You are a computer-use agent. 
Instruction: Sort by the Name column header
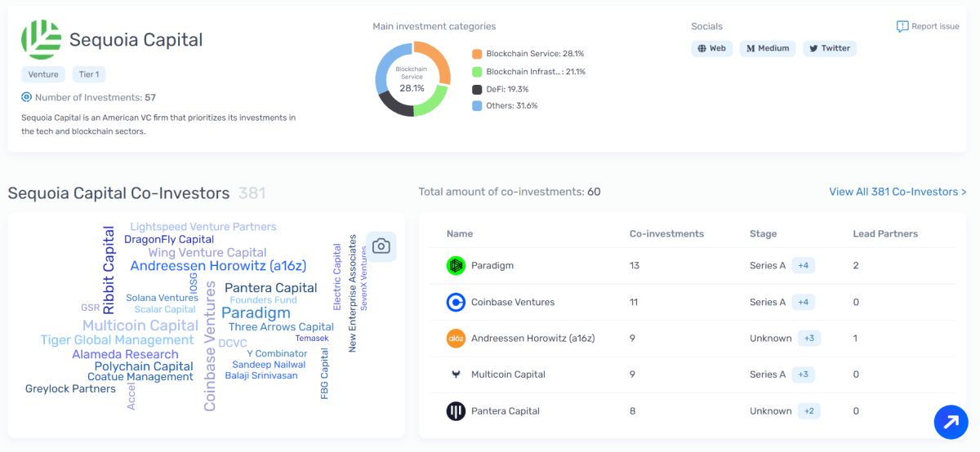(x=460, y=233)
